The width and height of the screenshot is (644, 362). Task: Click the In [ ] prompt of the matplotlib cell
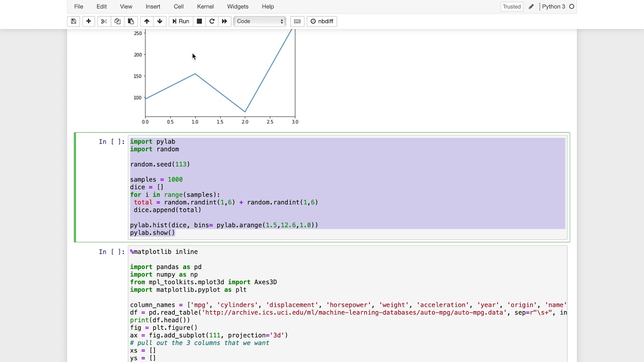coord(112,252)
